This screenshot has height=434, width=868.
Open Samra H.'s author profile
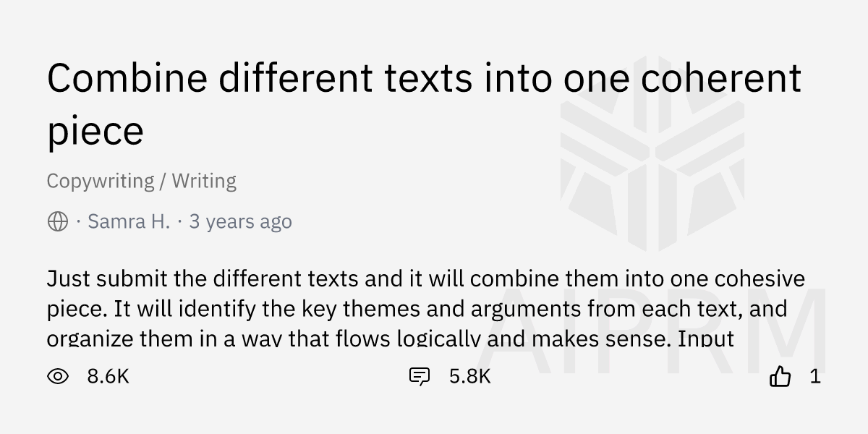pos(129,221)
